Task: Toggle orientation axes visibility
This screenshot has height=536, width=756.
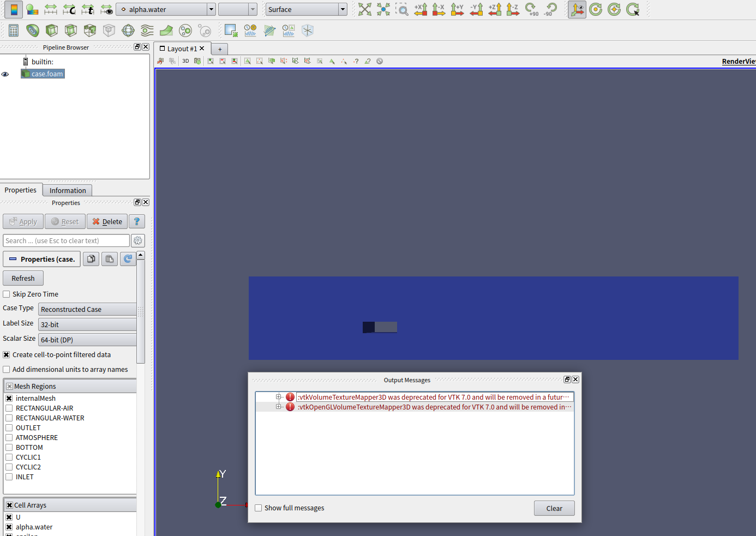Action: pos(577,9)
